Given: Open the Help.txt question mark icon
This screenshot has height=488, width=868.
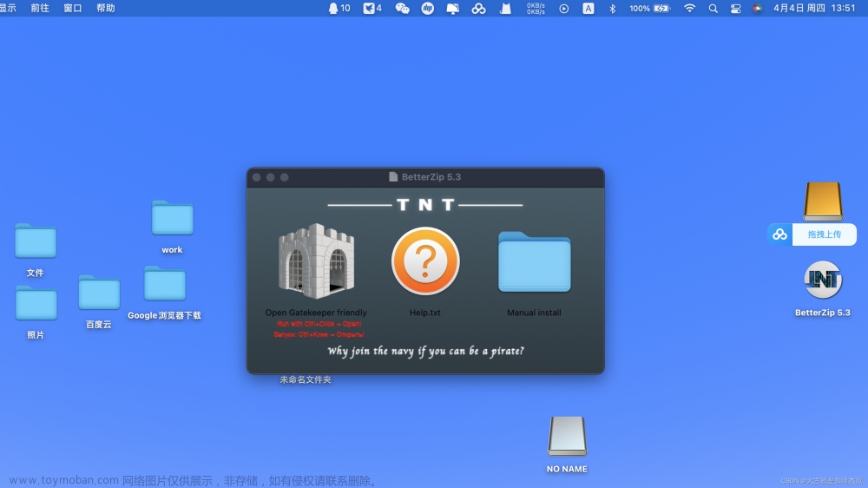Looking at the screenshot, I should click(425, 260).
